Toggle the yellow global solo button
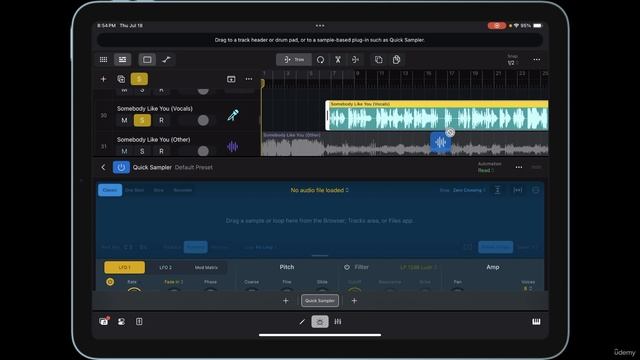 tap(139, 79)
